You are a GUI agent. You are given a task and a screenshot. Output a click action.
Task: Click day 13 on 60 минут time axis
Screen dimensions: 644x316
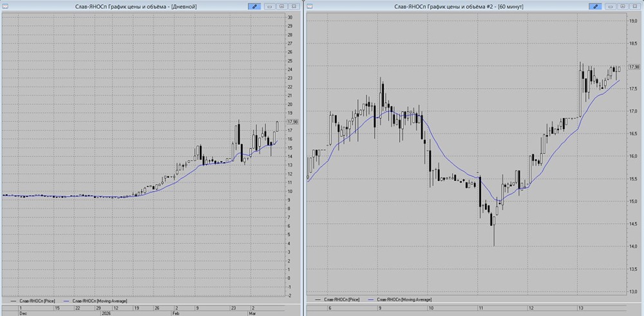tap(580, 306)
